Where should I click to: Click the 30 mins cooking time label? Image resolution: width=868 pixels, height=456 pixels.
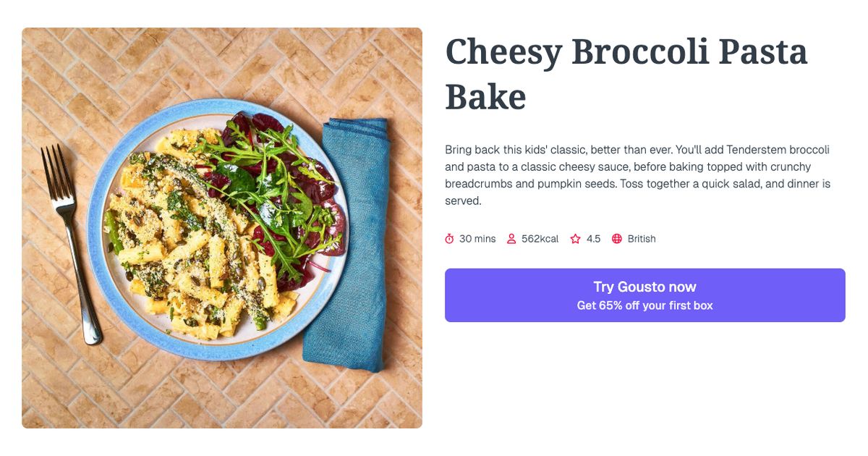[x=477, y=238]
